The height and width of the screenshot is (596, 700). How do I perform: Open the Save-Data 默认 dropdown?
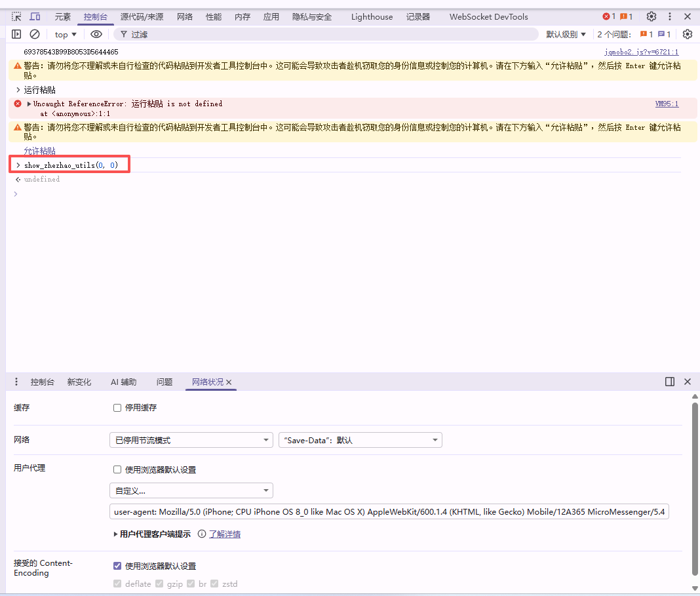point(360,440)
